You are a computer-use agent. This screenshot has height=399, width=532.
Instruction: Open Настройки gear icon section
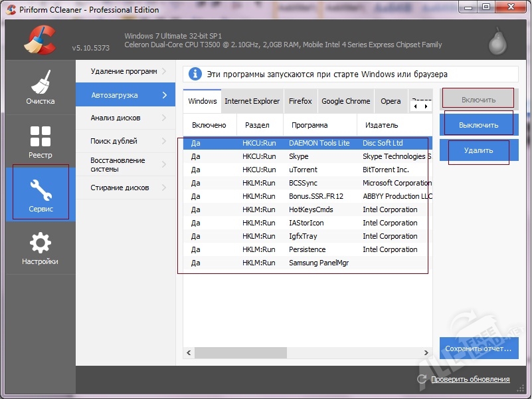coord(41,248)
